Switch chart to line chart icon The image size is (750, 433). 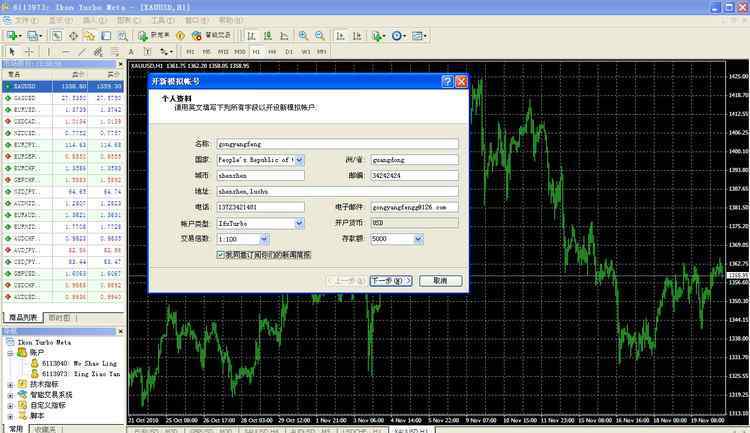(284, 36)
